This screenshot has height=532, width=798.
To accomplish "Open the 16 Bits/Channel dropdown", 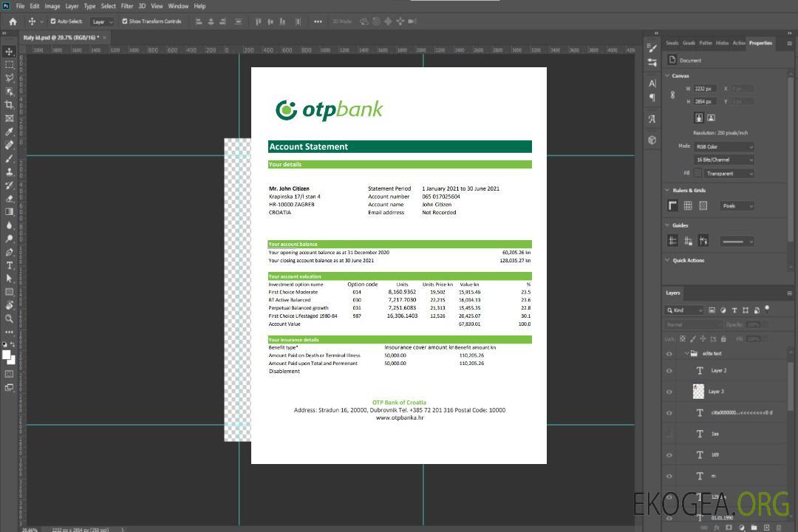I will coord(723,160).
